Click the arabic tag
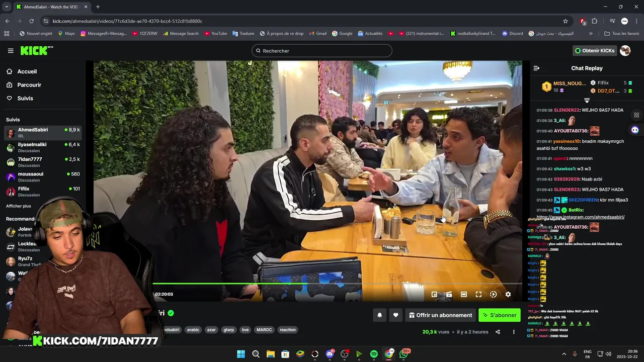The height and width of the screenshot is (362, 644). pyautogui.click(x=193, y=330)
